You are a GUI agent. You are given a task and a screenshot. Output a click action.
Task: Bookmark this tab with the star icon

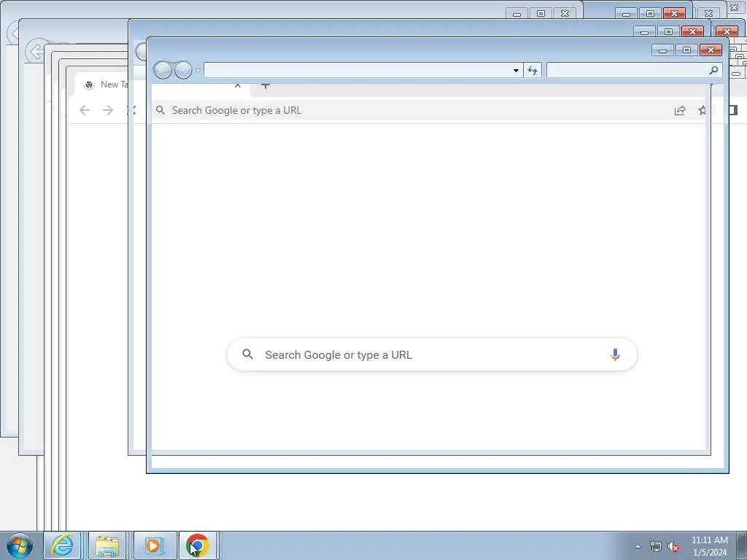click(x=703, y=111)
